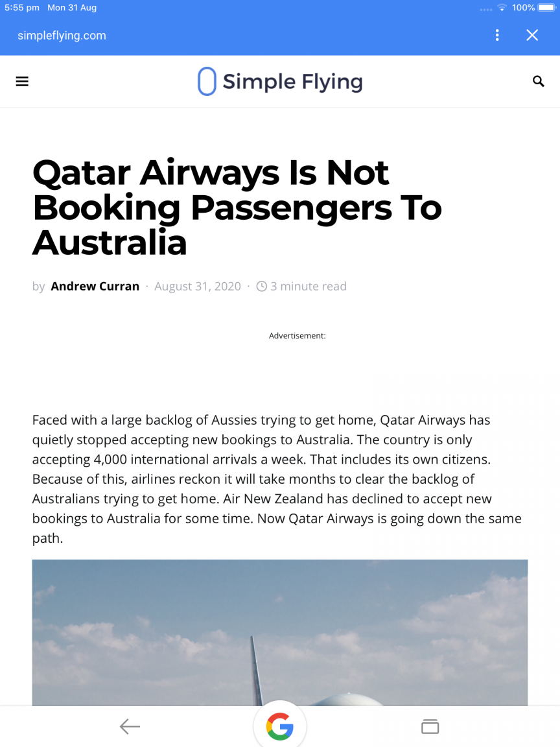Click the article headline about Qatar Airways

tap(237, 207)
